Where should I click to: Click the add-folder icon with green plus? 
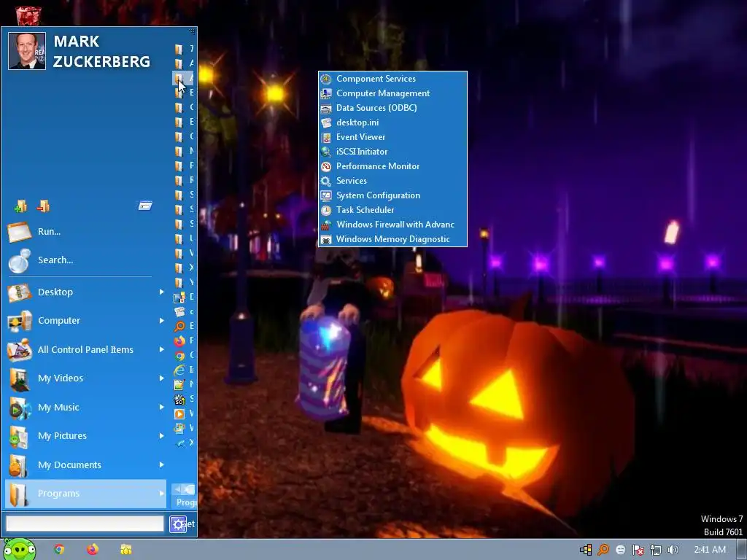tap(20, 206)
